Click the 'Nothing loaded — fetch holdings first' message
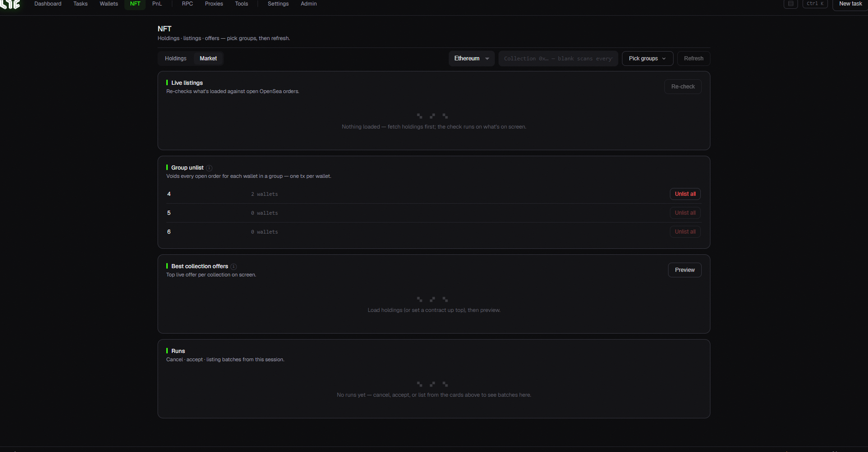This screenshot has height=452, width=868. (x=434, y=127)
